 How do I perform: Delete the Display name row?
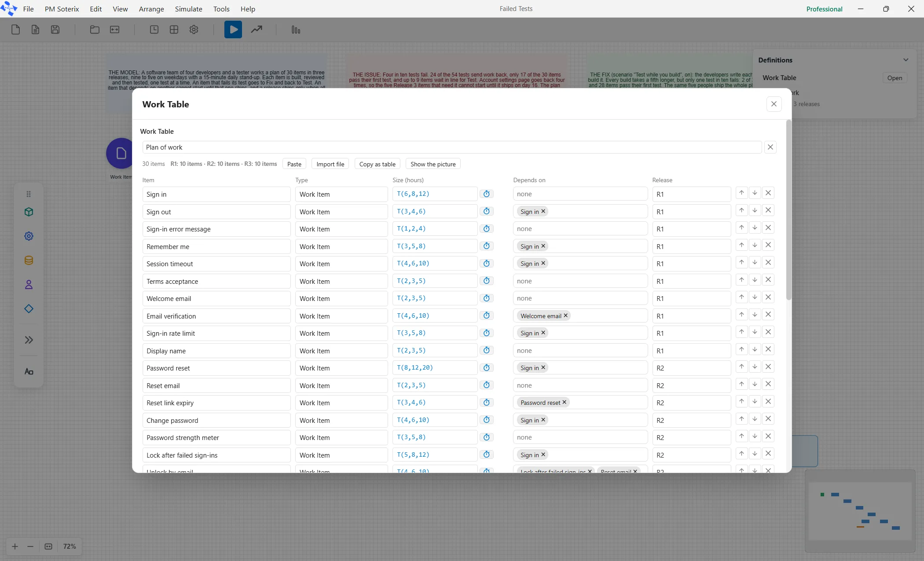pyautogui.click(x=768, y=349)
